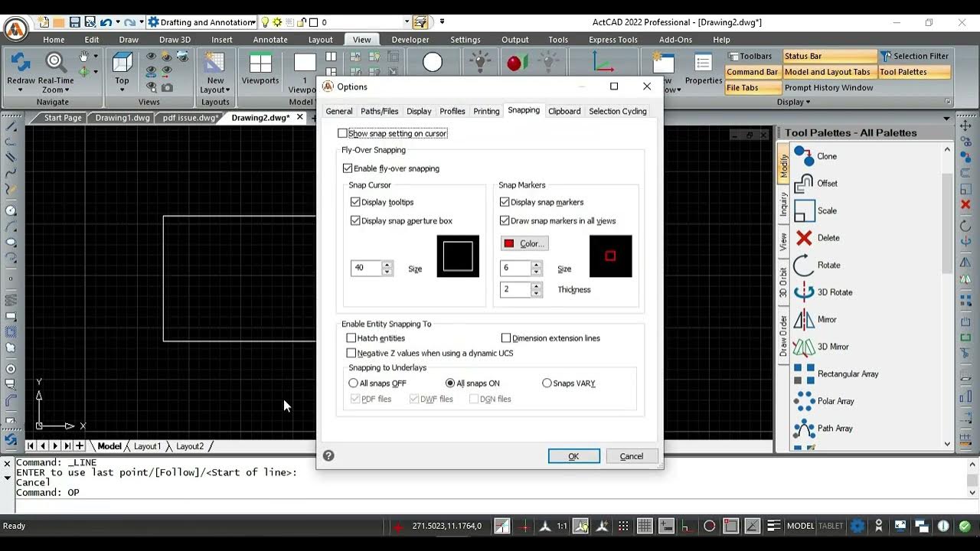Open the snap marker Color button

click(524, 243)
